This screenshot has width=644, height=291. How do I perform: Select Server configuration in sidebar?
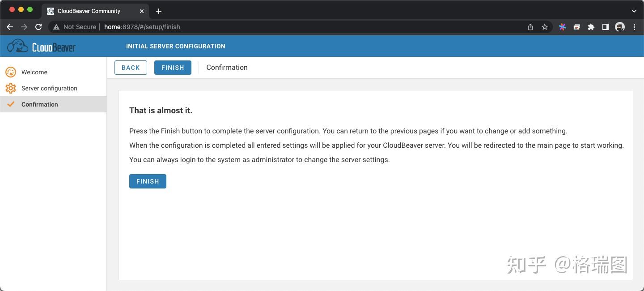coord(53,88)
